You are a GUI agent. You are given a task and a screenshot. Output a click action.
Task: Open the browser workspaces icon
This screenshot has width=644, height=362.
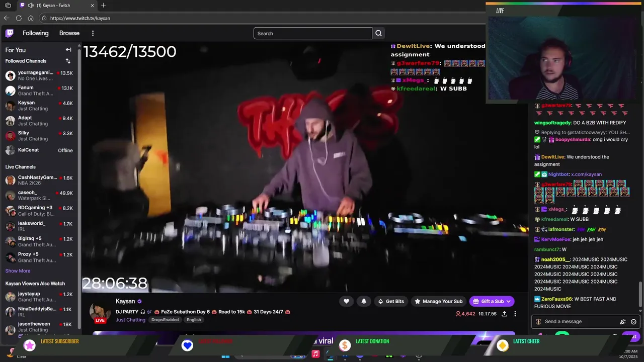coord(8,6)
